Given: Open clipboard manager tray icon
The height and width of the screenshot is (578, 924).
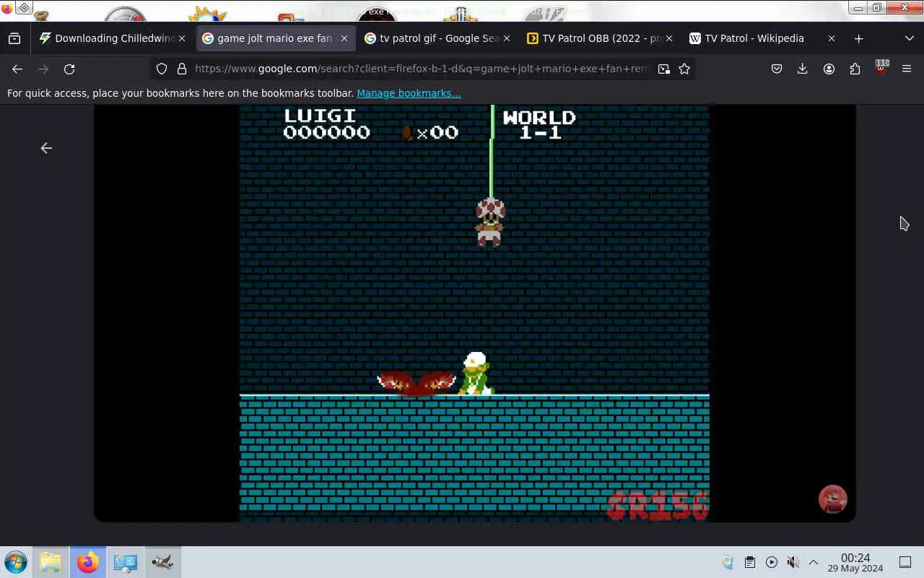Looking at the screenshot, I should coord(750,562).
